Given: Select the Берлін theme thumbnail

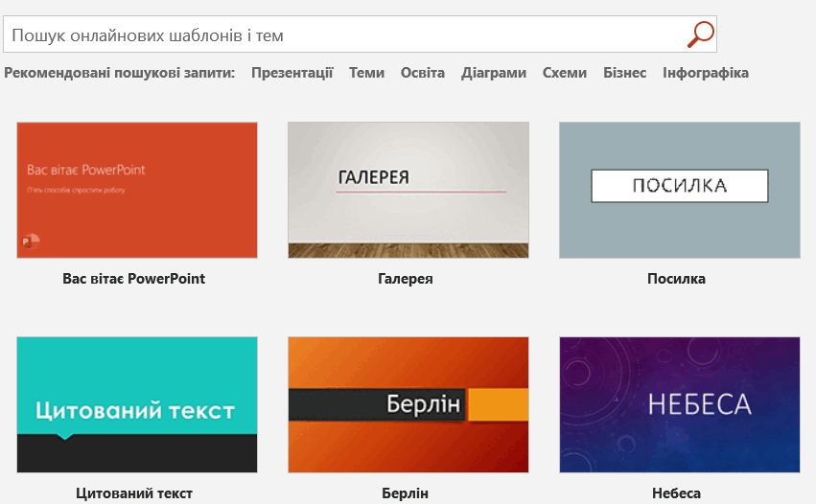Looking at the screenshot, I should click(408, 404).
